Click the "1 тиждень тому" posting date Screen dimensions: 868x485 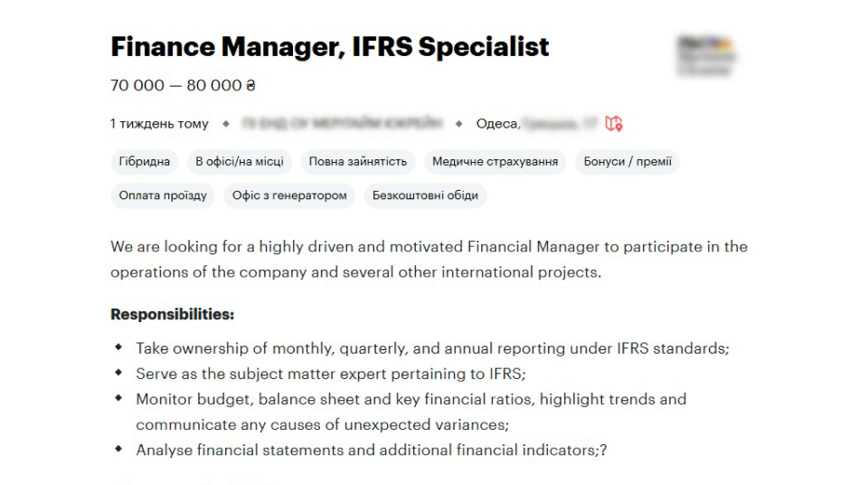159,123
